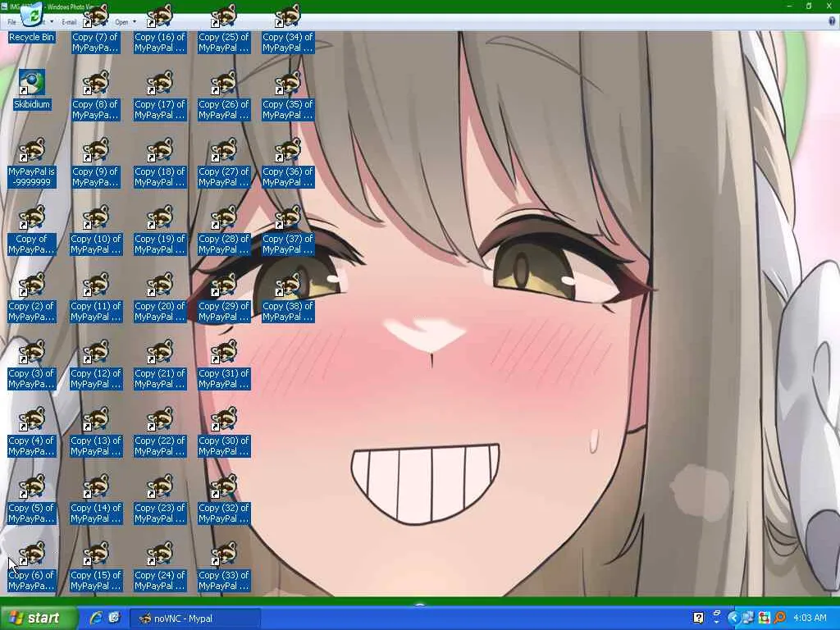Screen dimensions: 840x630
Task: Select the 'Copy (7) of MyPayPa...' shortcut
Action: click(95, 29)
